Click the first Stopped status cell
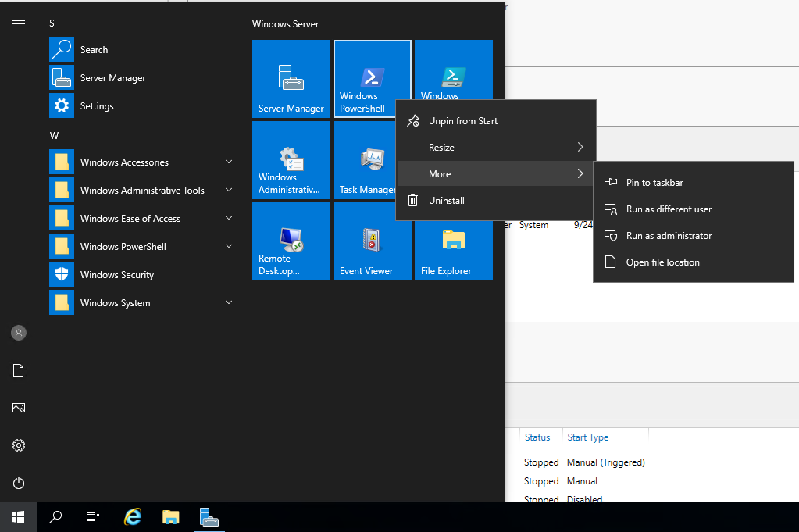Image resolution: width=799 pixels, height=532 pixels. click(541, 462)
